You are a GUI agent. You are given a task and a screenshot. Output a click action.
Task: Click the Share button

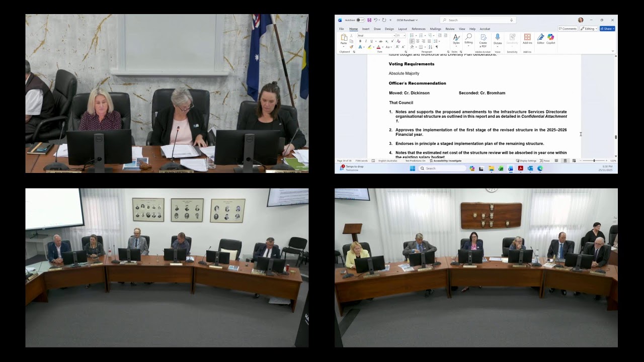point(607,29)
